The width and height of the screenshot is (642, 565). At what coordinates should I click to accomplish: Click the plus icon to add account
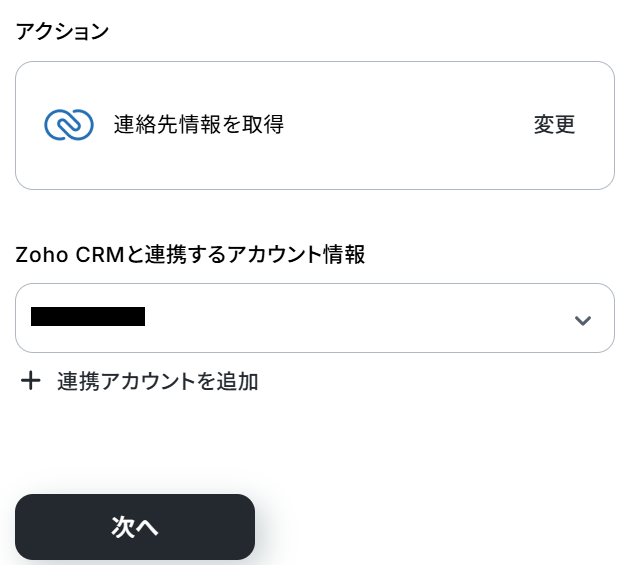(31, 381)
